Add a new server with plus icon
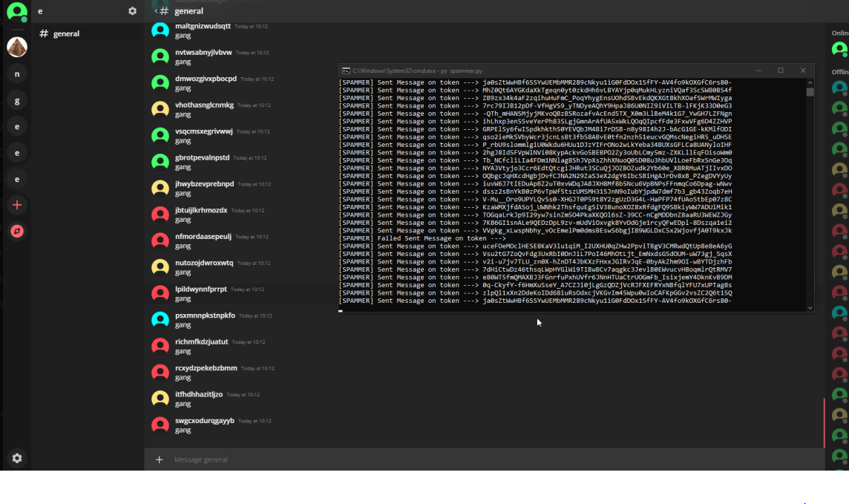Viewport: 849px width, 504px height. 17,205
